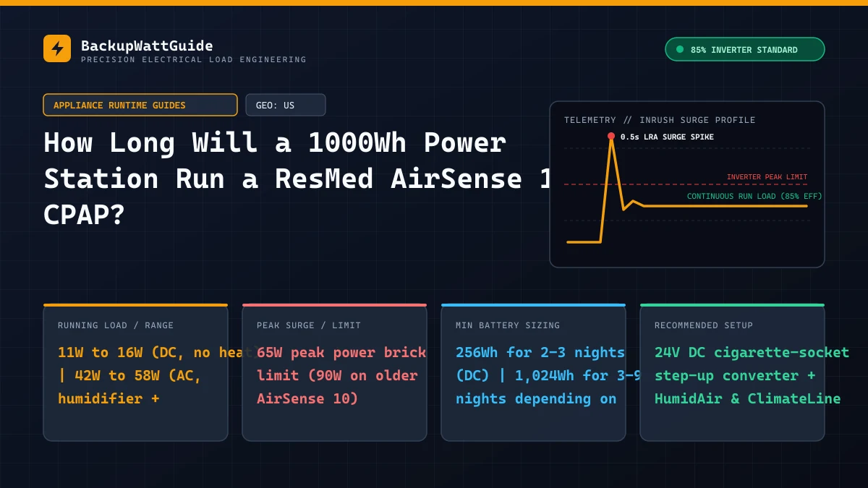Open the Min Battery Sizing card header
The image size is (868, 488).
[x=508, y=325]
